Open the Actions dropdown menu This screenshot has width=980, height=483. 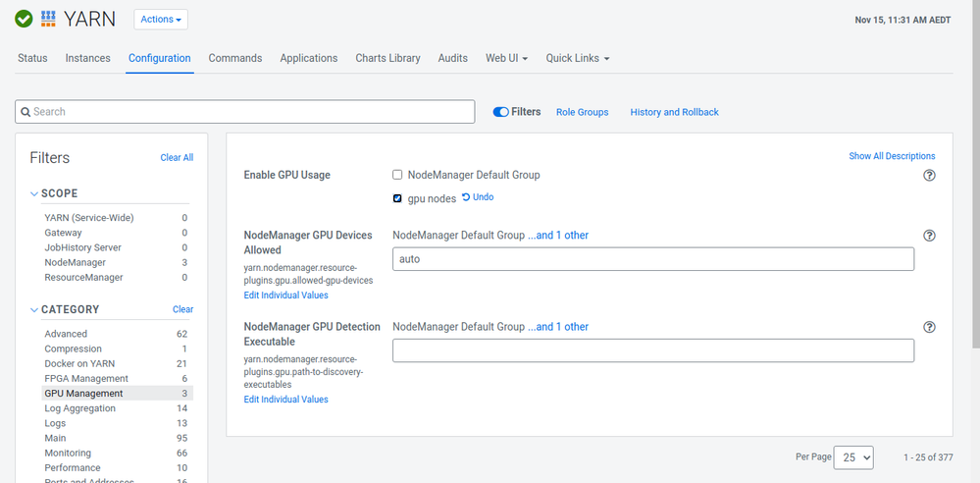161,20
